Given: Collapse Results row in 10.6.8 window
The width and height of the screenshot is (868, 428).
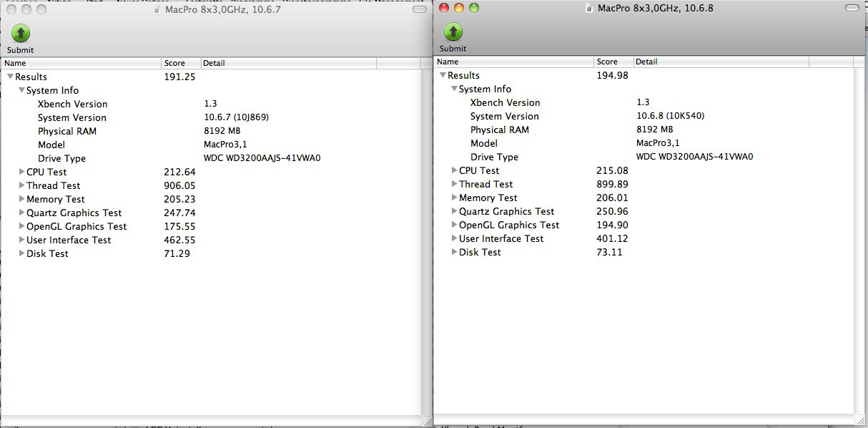Looking at the screenshot, I should (443, 75).
